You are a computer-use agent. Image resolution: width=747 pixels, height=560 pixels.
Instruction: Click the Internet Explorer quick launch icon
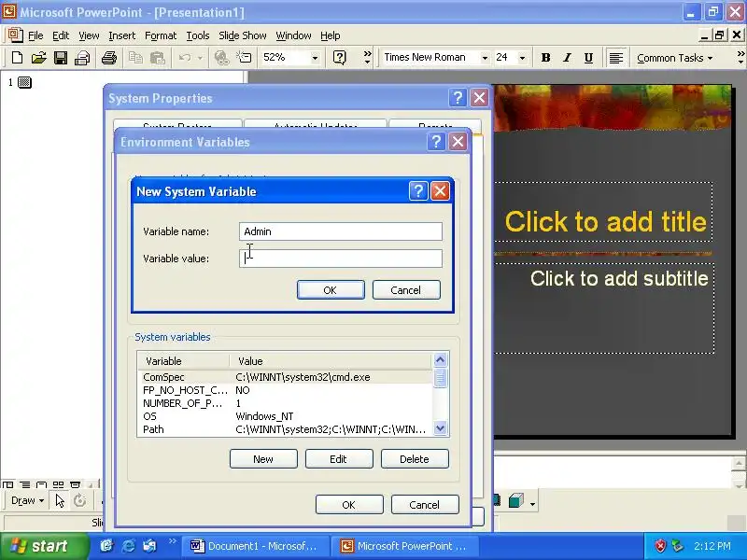[x=128, y=546]
